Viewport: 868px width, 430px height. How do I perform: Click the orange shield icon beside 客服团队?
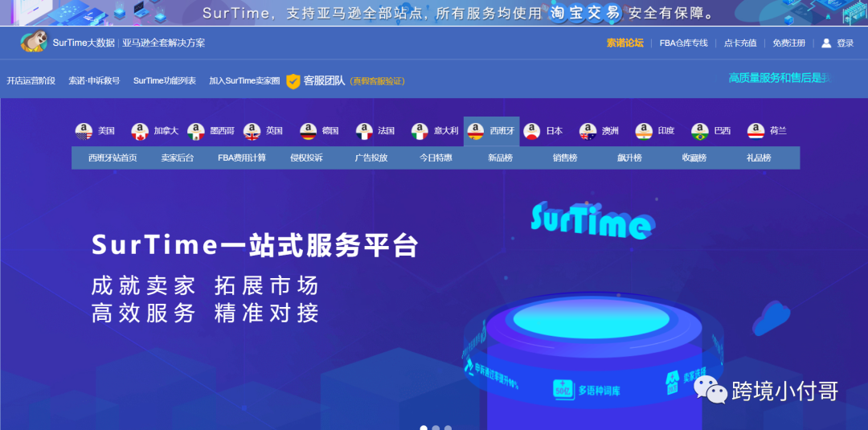(293, 81)
